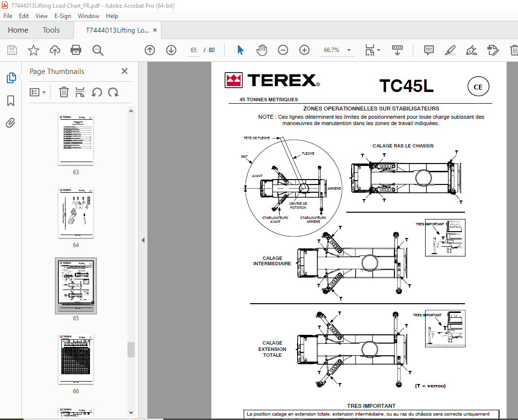Viewport: 518px width, 420px height.
Task: Switch to the Tools tab
Action: pyautogui.click(x=51, y=30)
